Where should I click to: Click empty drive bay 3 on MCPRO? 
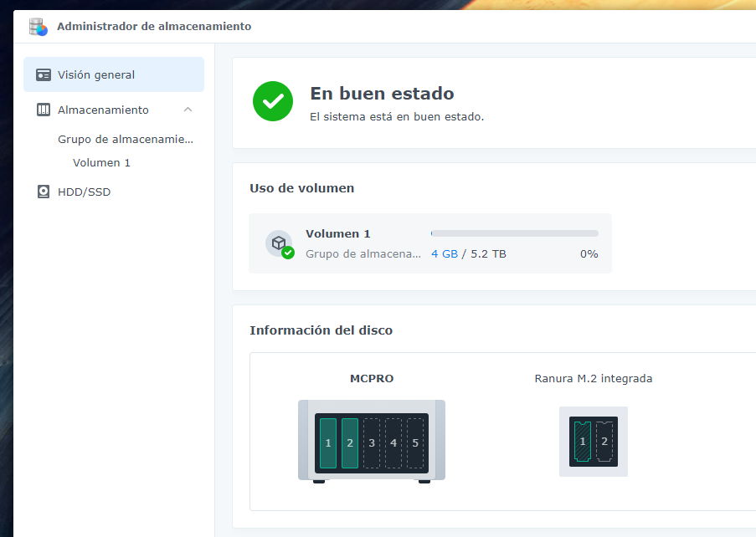point(372,442)
